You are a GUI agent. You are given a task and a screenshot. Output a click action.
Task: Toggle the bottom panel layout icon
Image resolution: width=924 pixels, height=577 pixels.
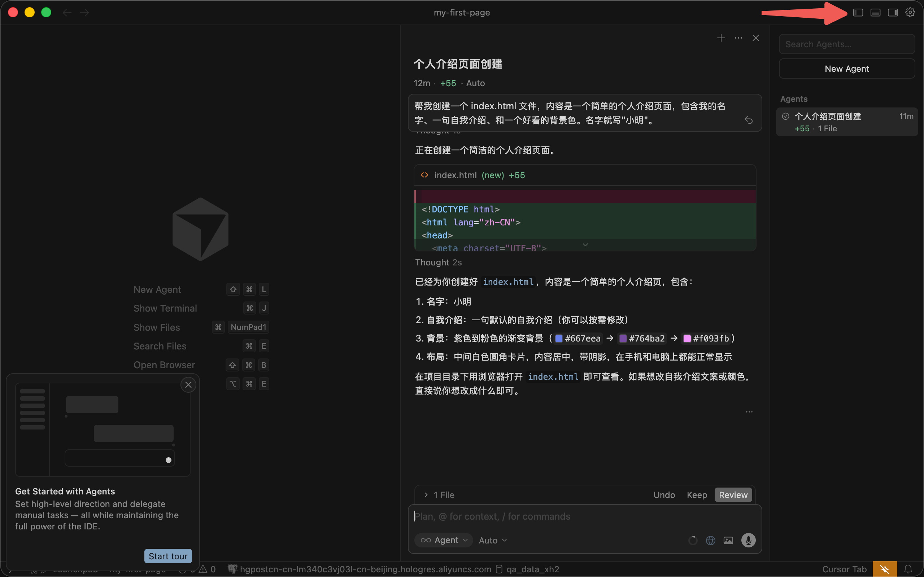875,13
